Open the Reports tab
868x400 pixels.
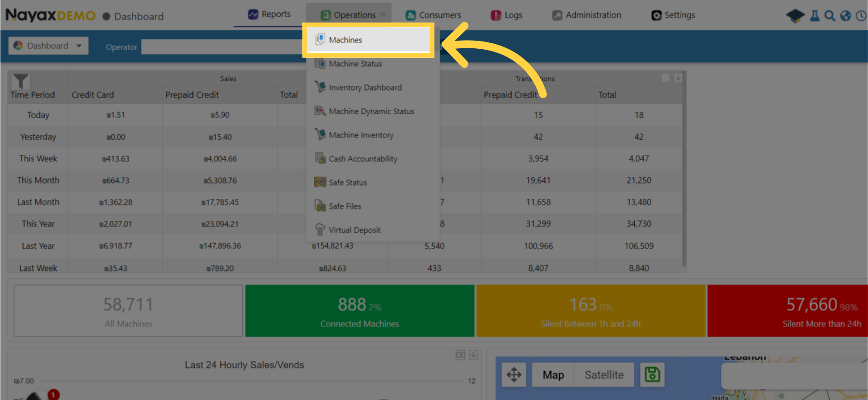tap(270, 14)
